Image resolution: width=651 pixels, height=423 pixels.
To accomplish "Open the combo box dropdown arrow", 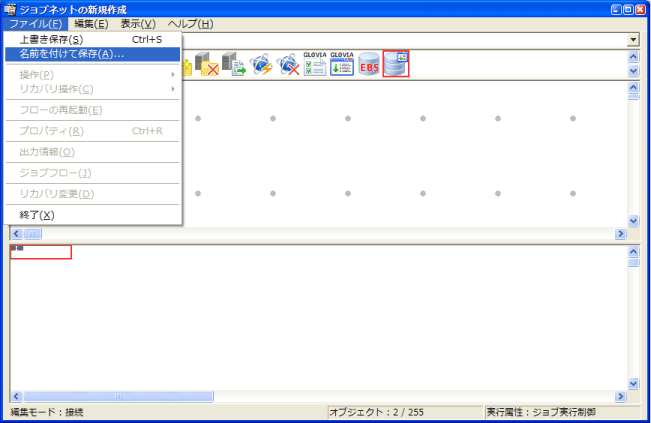I will (x=633, y=40).
